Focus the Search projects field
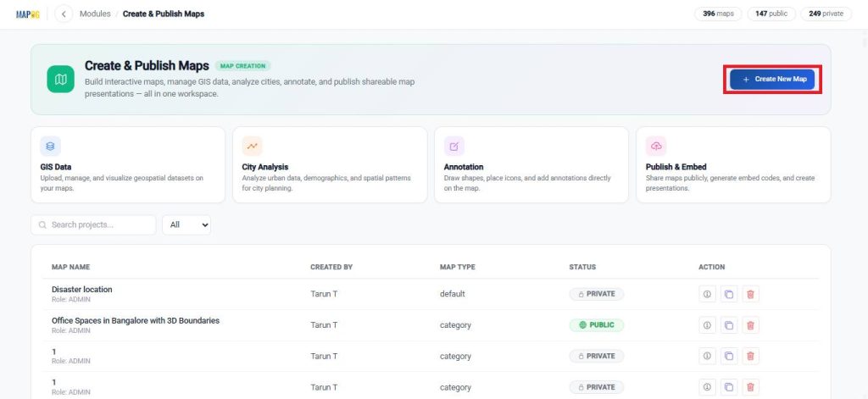This screenshot has height=399, width=868. coord(93,224)
